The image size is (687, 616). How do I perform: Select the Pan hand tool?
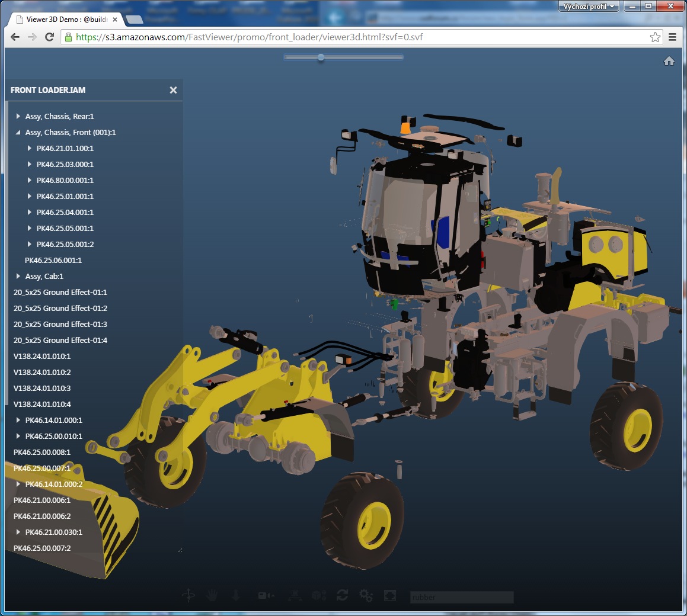coord(212,596)
